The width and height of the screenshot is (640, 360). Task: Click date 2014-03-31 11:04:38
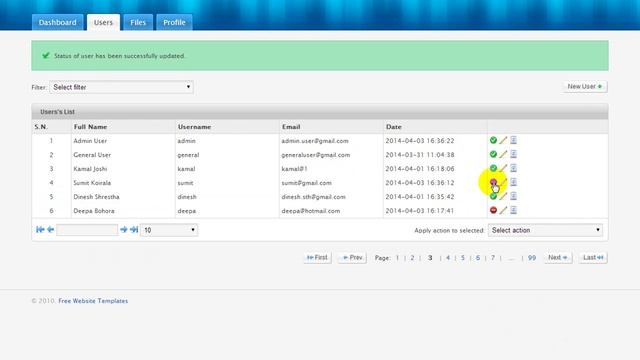point(420,155)
